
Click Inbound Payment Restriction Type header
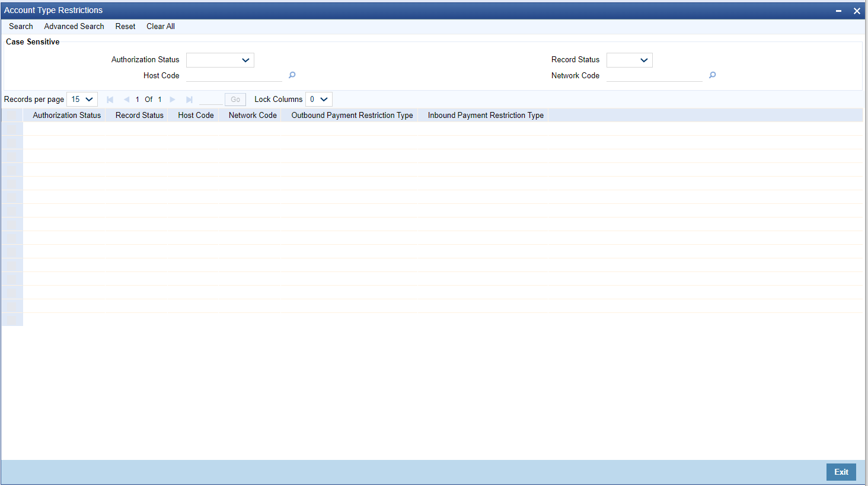coord(486,115)
